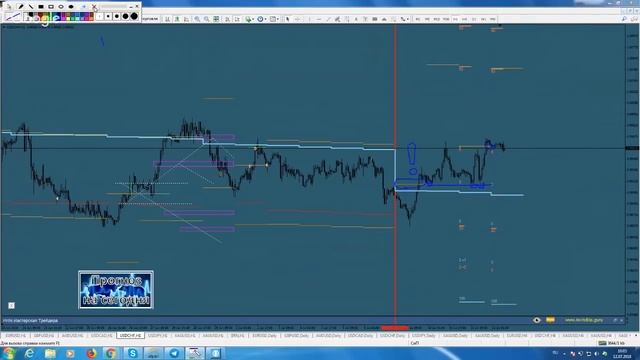The image size is (640, 360).
Task: Select the trendline drawing tool
Action: [x=329, y=19]
